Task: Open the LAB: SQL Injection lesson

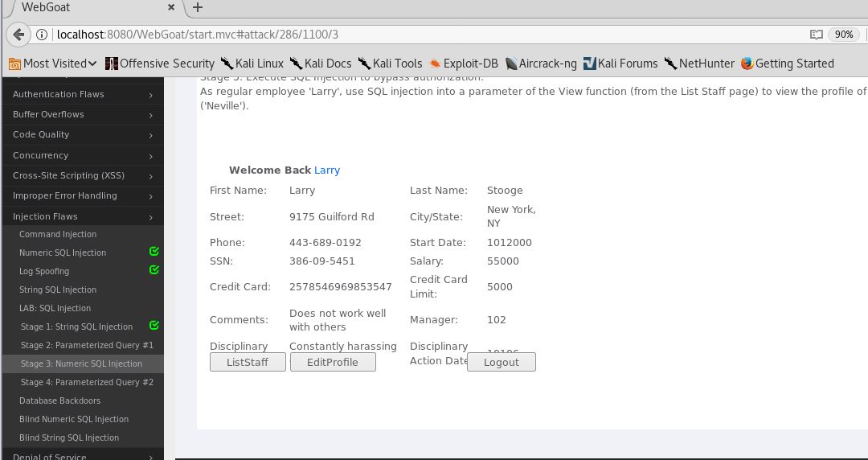Action: (x=55, y=308)
